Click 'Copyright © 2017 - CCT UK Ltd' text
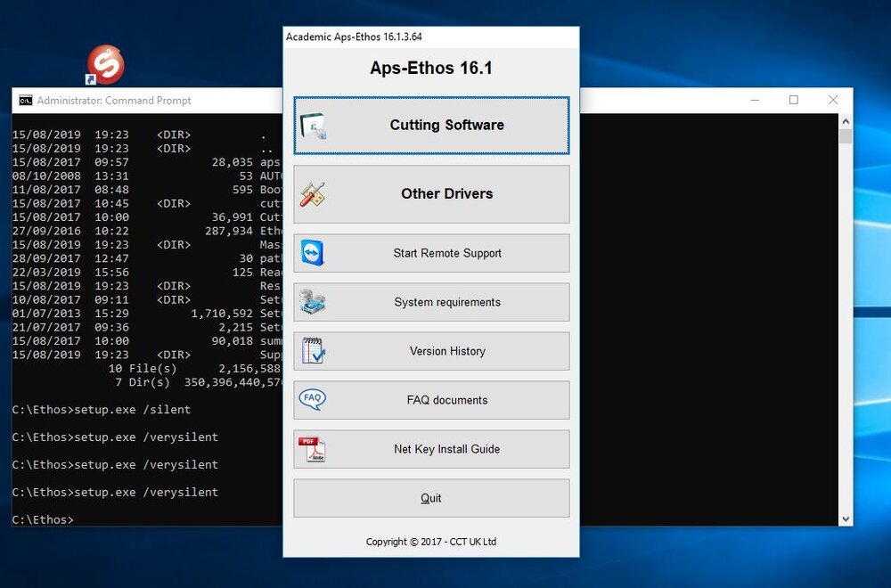The width and height of the screenshot is (891, 588). click(431, 542)
